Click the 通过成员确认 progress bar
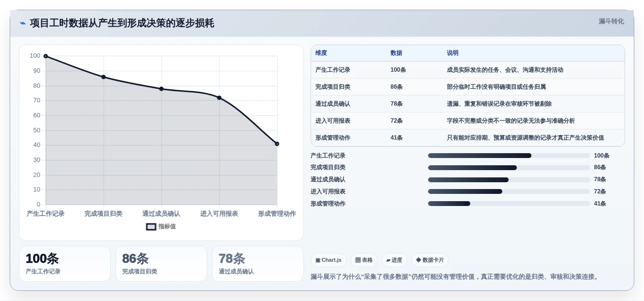The image size is (644, 301). (509, 180)
